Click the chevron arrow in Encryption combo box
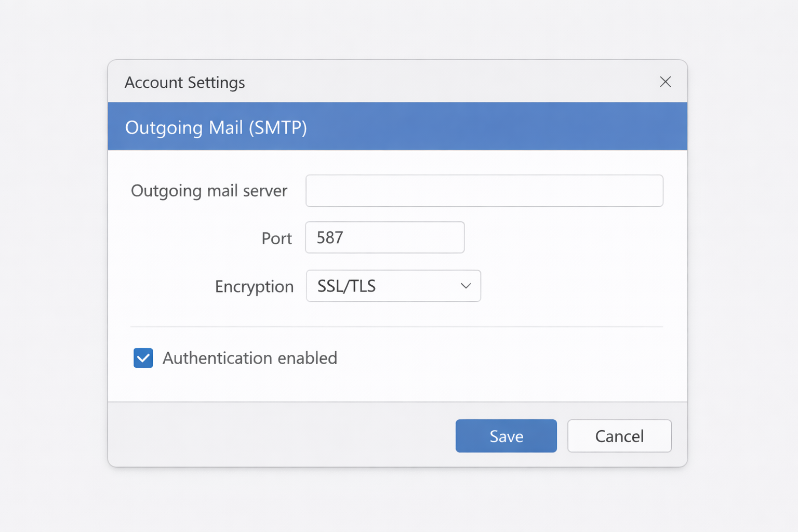The image size is (798, 532). tap(465, 286)
